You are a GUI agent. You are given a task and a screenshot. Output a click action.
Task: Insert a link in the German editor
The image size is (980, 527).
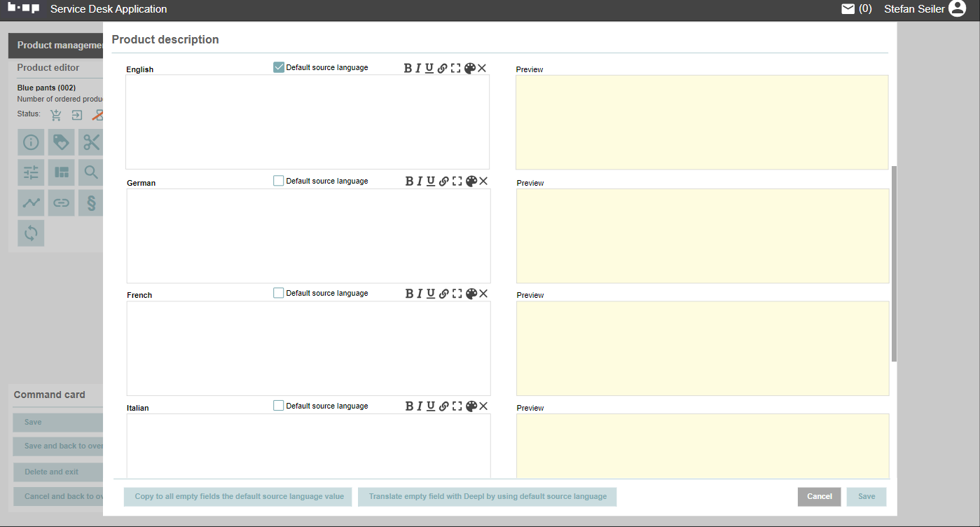[443, 182]
